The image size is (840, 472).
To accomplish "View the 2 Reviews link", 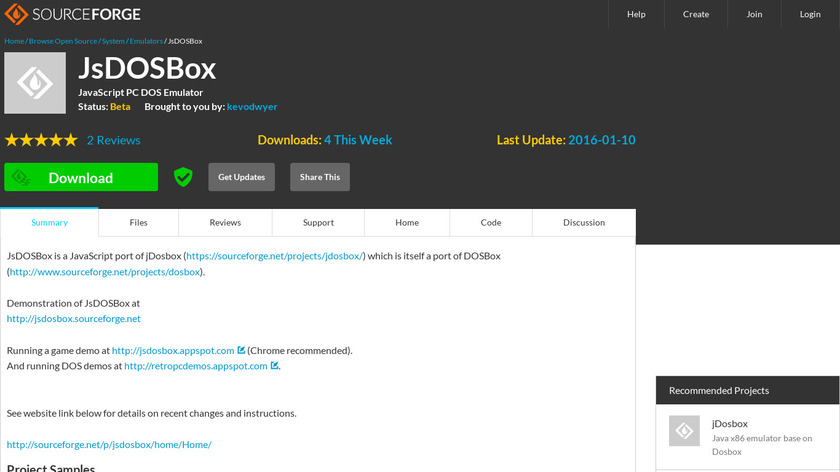I will [x=114, y=140].
